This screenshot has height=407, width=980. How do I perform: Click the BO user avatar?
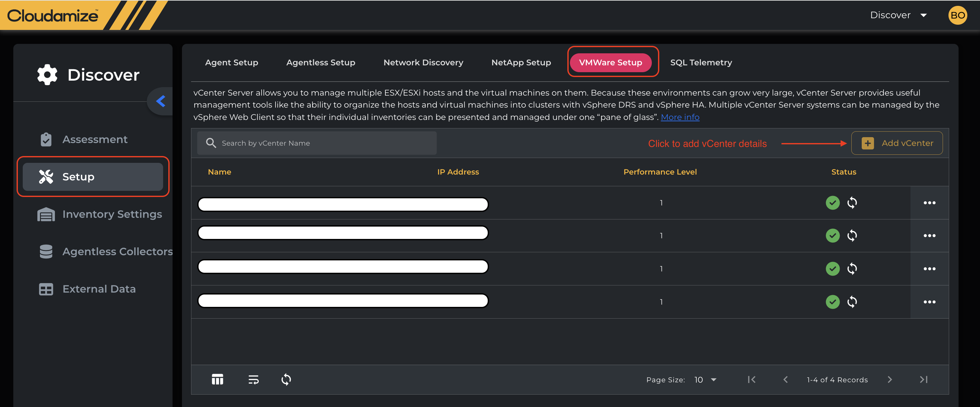957,15
